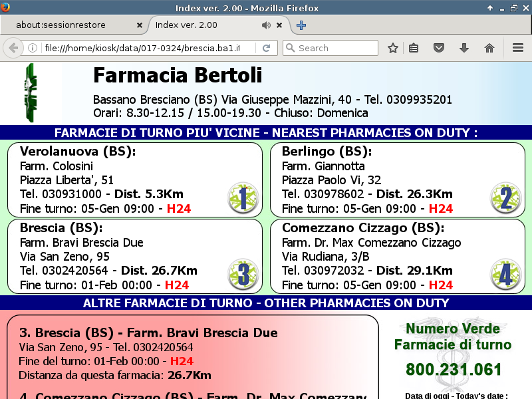Click the number 2 pharmacy badge
The image size is (532, 399).
pos(505,198)
